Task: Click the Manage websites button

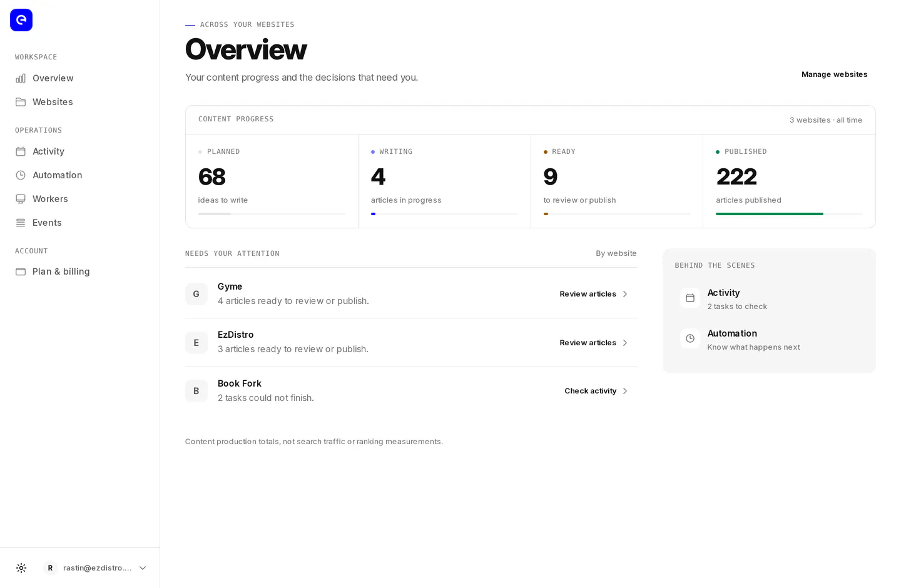Action: [x=834, y=74]
